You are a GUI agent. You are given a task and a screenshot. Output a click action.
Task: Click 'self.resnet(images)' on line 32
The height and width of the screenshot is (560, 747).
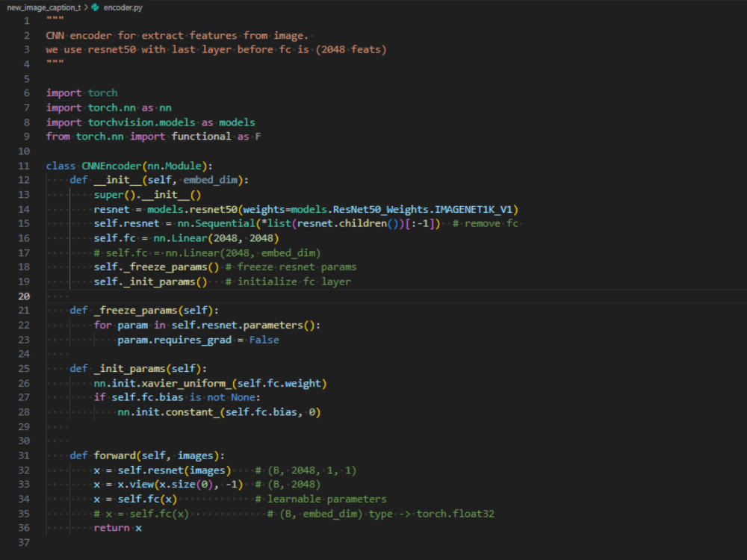click(174, 470)
